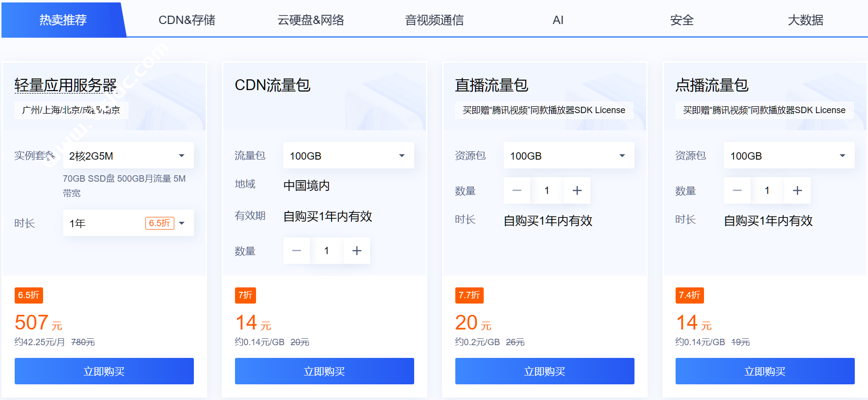This screenshot has width=868, height=400.
Task: Increase quantity in 直播流量包 card
Action: (577, 190)
